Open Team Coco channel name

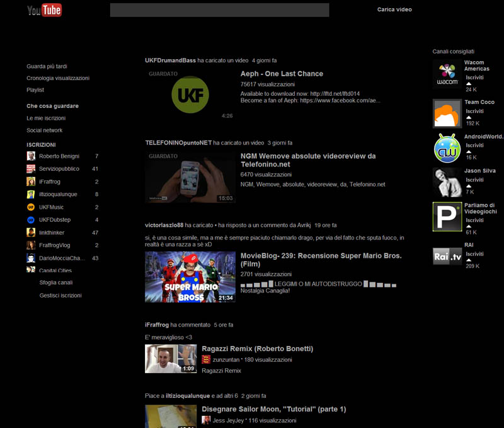click(479, 102)
